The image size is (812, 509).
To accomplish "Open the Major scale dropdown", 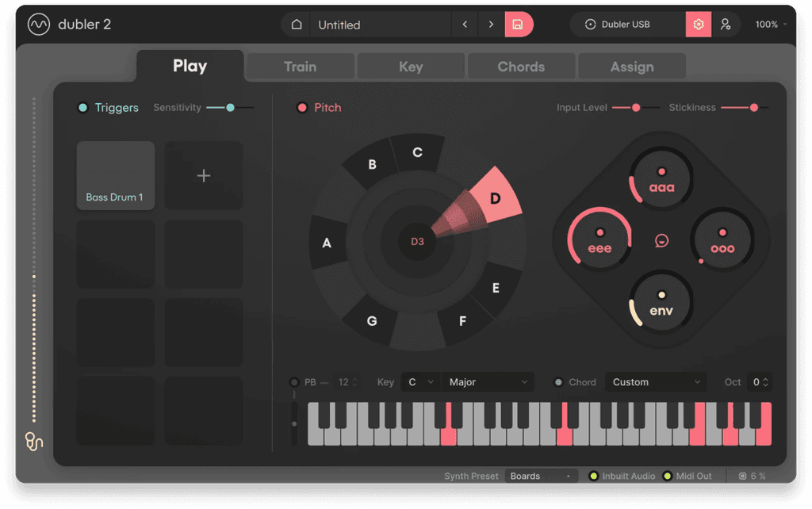I will 488,382.
